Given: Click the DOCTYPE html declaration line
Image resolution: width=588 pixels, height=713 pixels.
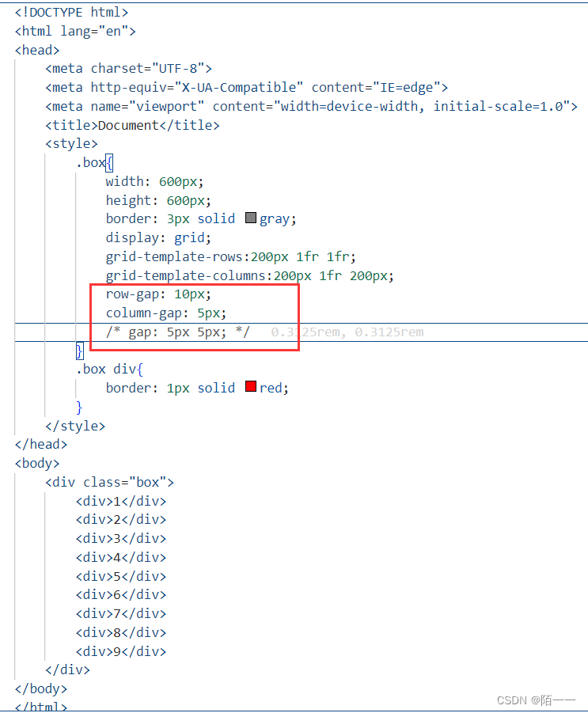Looking at the screenshot, I should point(71,13).
